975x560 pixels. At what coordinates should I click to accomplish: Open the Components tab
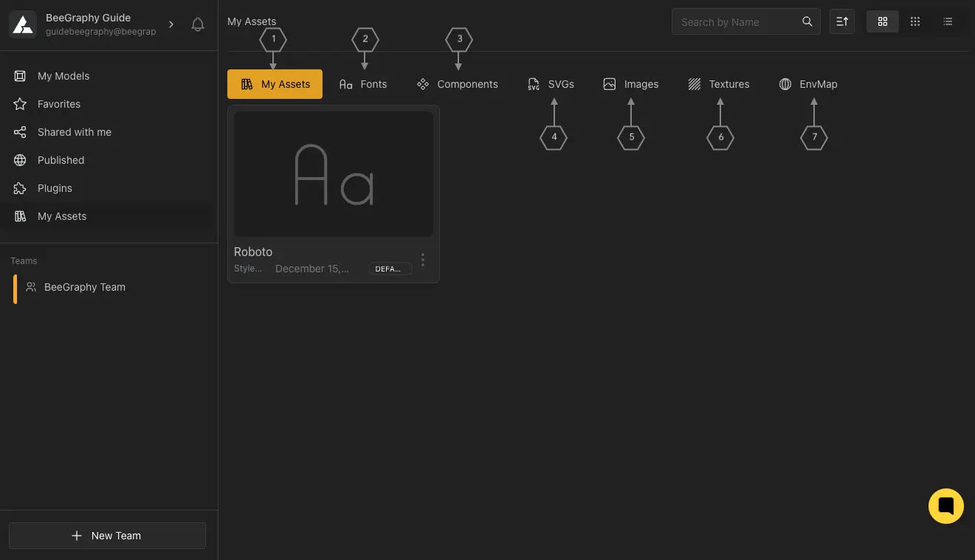(458, 84)
